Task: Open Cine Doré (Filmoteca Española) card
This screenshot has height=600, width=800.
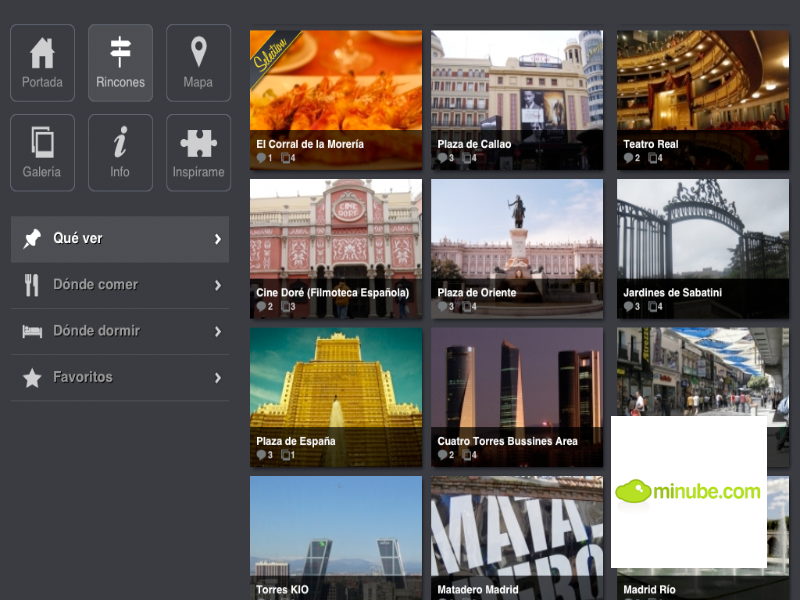Action: 336,248
